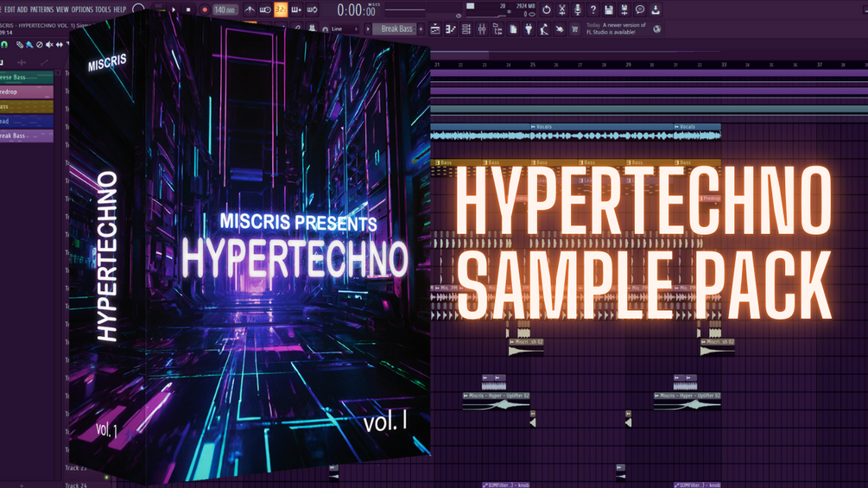
Task: Open the OPTIONS menu
Action: coord(82,10)
